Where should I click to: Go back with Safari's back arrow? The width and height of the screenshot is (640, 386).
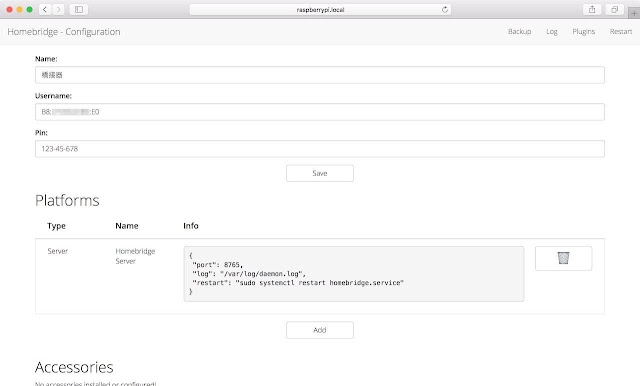[x=45, y=9]
